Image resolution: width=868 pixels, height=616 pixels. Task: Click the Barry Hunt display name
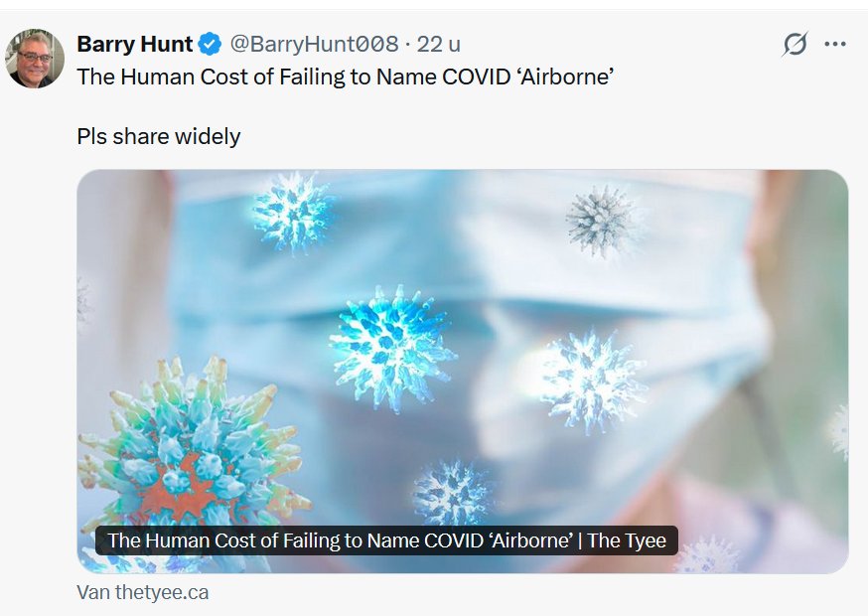135,45
